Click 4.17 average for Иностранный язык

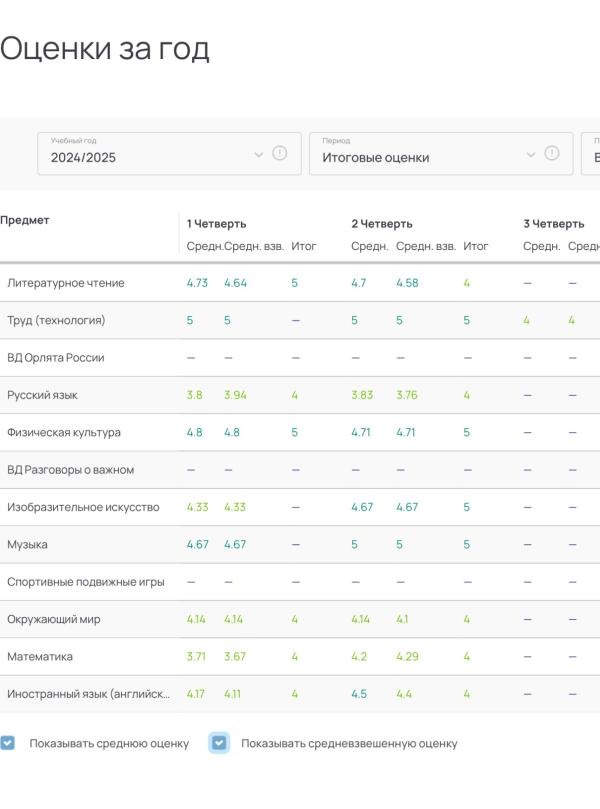pyautogui.click(x=196, y=694)
